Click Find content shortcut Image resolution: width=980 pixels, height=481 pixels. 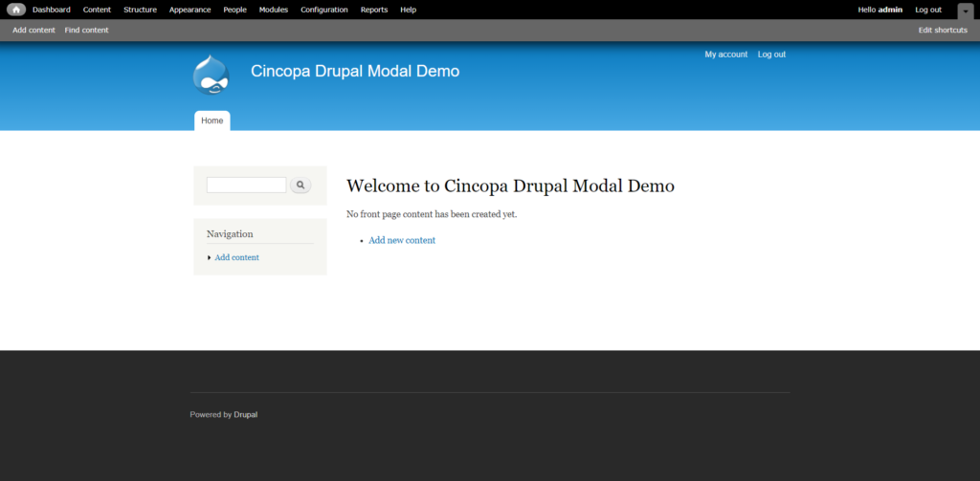click(x=86, y=30)
